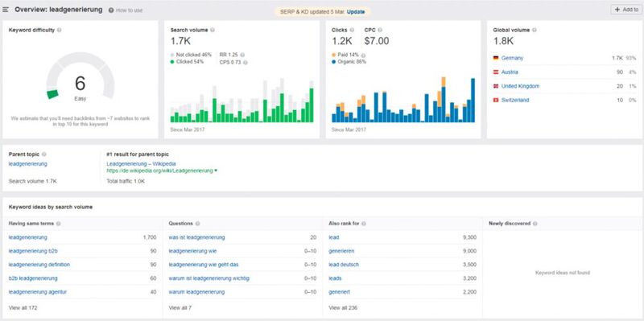View all 172 same-terms keywords
The image size is (644, 321).
point(23,307)
